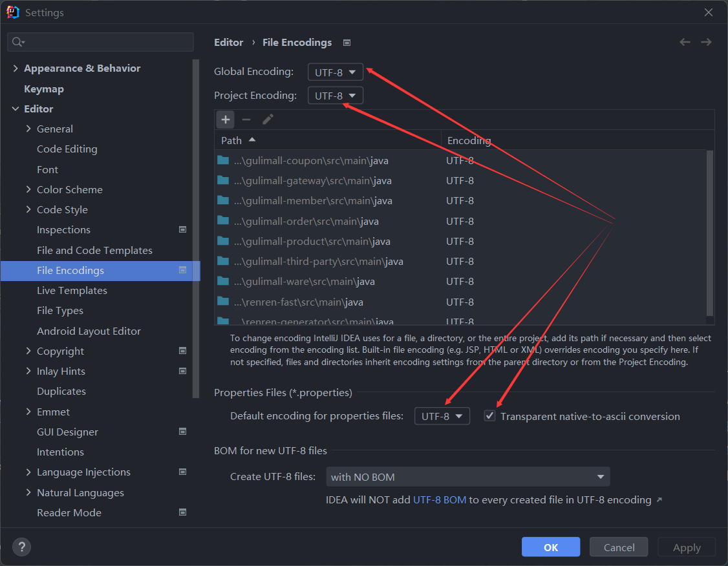This screenshot has width=728, height=566.
Task: Click the folder icon for gulimall-ware
Action: point(223,281)
